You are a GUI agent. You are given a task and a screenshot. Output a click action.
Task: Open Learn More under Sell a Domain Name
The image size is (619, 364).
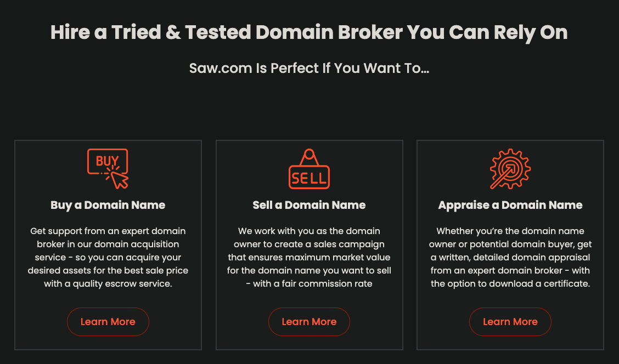309,322
